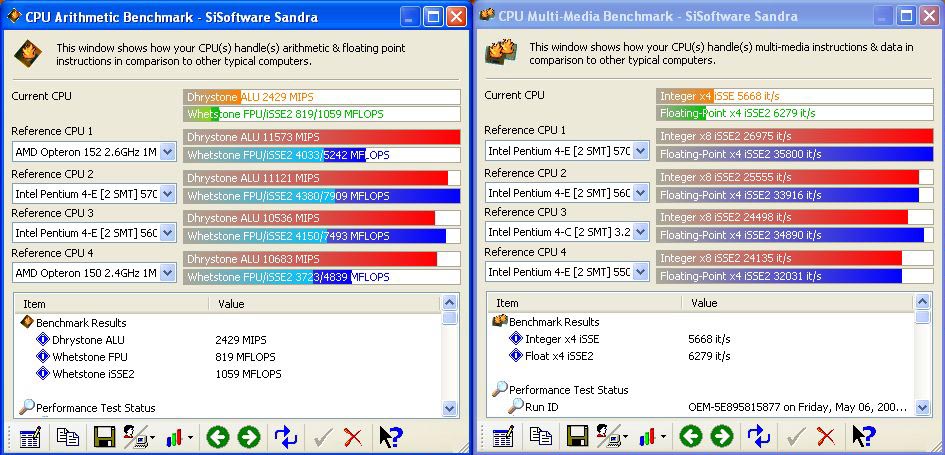
Task: Click flame icon in CPU Multi-Media Benchmark title bar
Action: click(x=487, y=15)
